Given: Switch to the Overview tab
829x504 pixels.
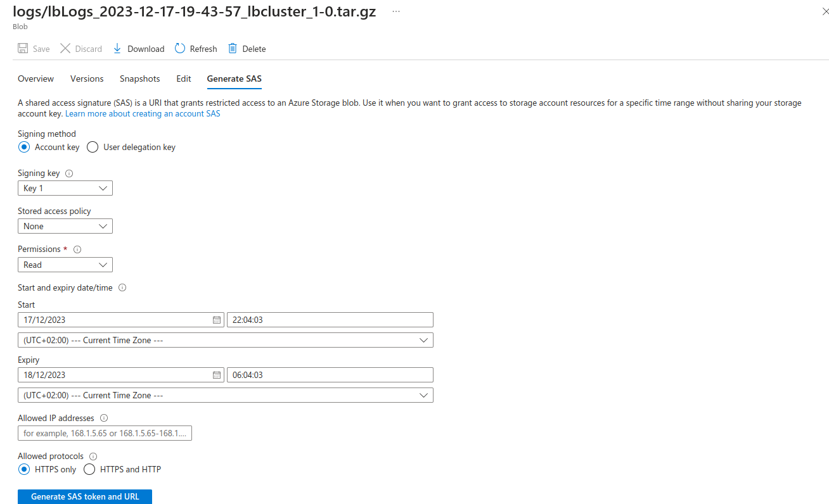Looking at the screenshot, I should click(x=35, y=79).
